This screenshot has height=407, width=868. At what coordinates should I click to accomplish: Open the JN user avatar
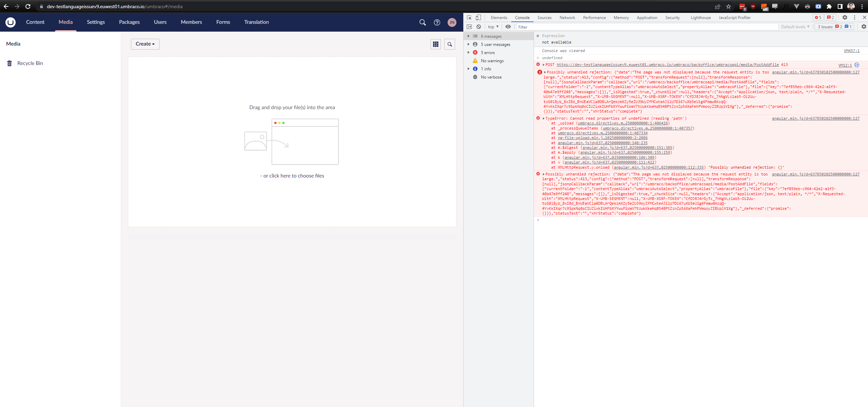click(x=451, y=22)
